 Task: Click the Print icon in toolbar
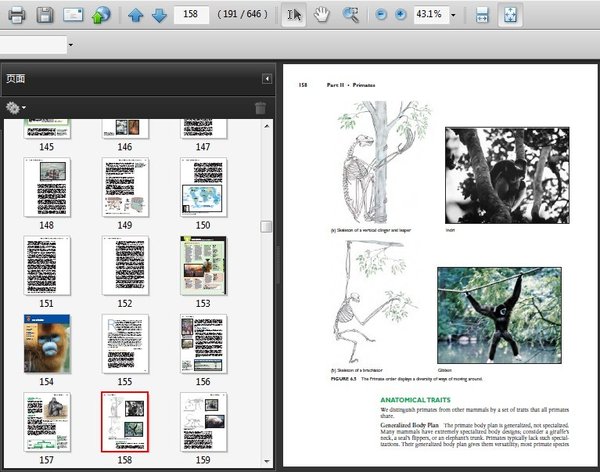16,15
